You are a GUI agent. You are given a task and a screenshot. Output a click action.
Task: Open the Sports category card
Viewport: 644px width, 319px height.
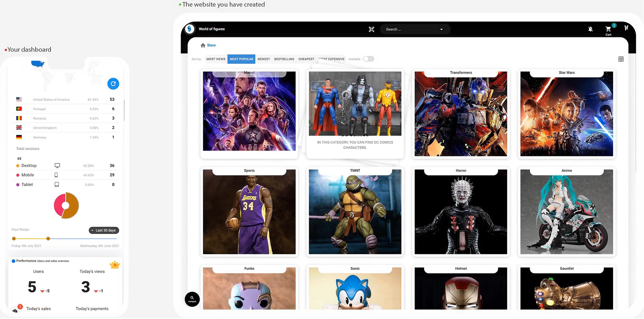(x=249, y=212)
